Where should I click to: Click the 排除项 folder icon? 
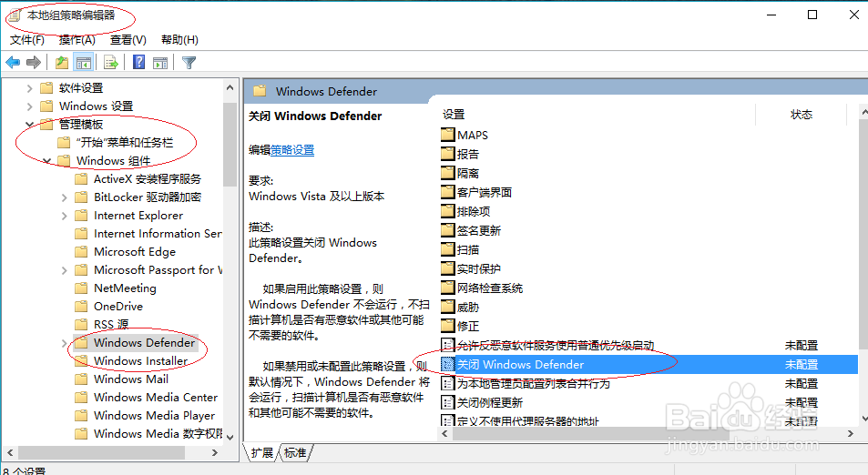point(448,211)
